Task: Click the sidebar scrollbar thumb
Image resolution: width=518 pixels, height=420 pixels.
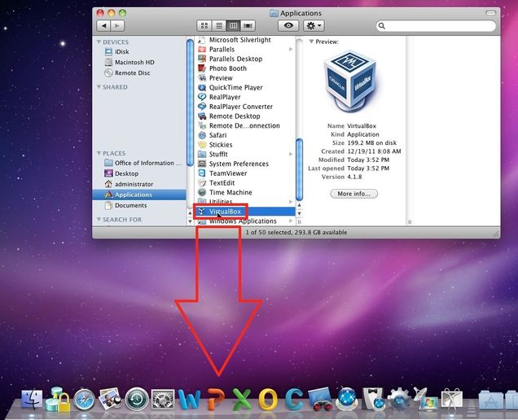Action: pos(190,103)
